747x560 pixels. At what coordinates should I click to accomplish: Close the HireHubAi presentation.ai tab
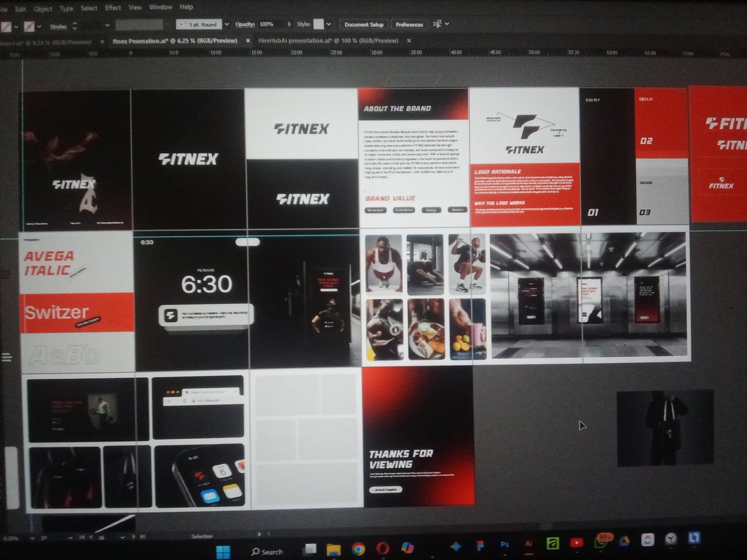tap(409, 40)
